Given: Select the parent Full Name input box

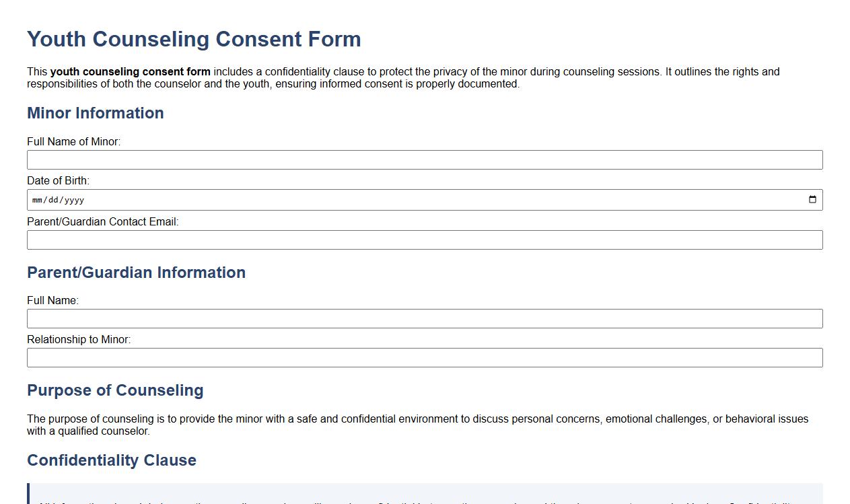Looking at the screenshot, I should [424, 318].
